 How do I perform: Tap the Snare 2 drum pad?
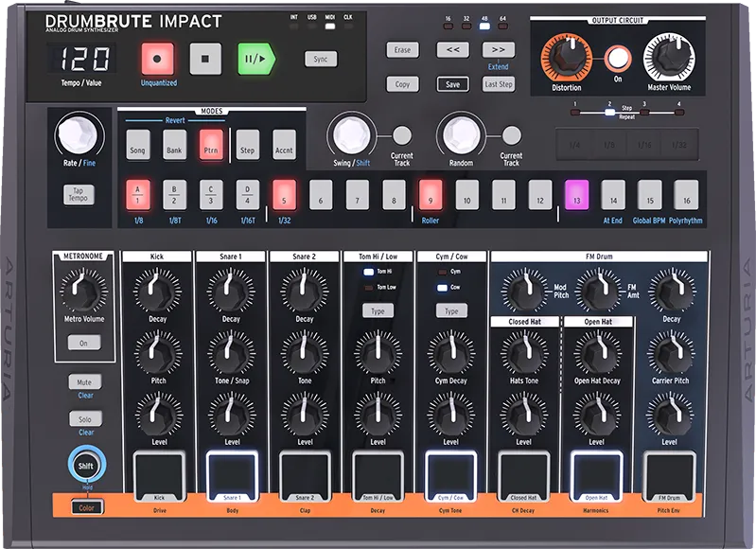tap(305, 476)
